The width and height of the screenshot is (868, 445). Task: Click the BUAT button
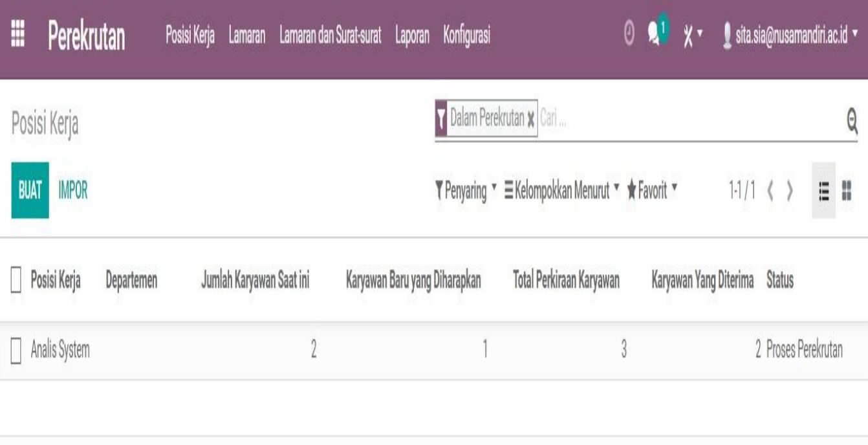pyautogui.click(x=30, y=191)
